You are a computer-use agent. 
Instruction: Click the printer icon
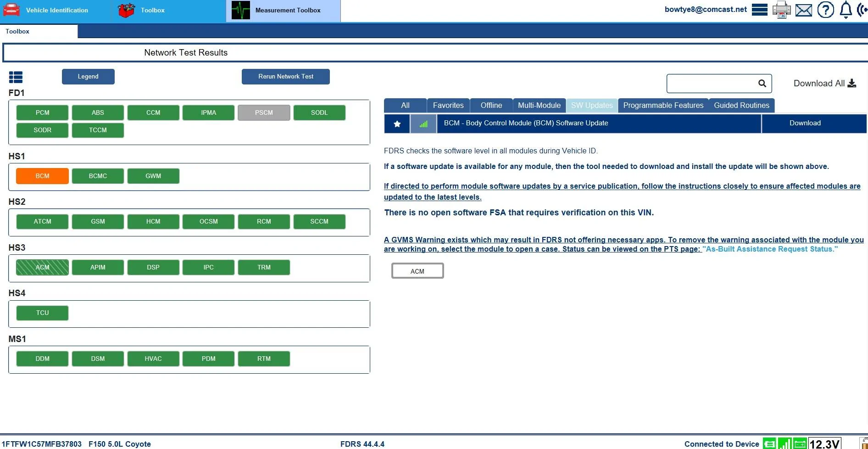click(781, 10)
